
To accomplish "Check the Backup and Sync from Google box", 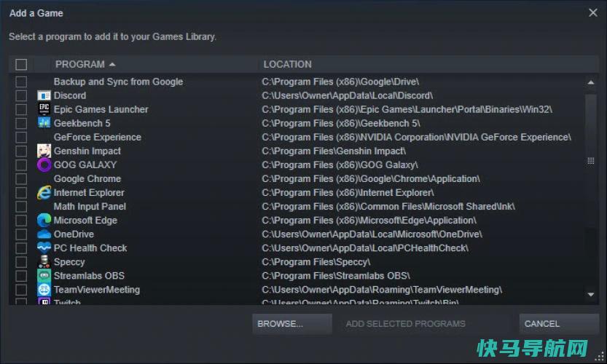I will point(21,82).
